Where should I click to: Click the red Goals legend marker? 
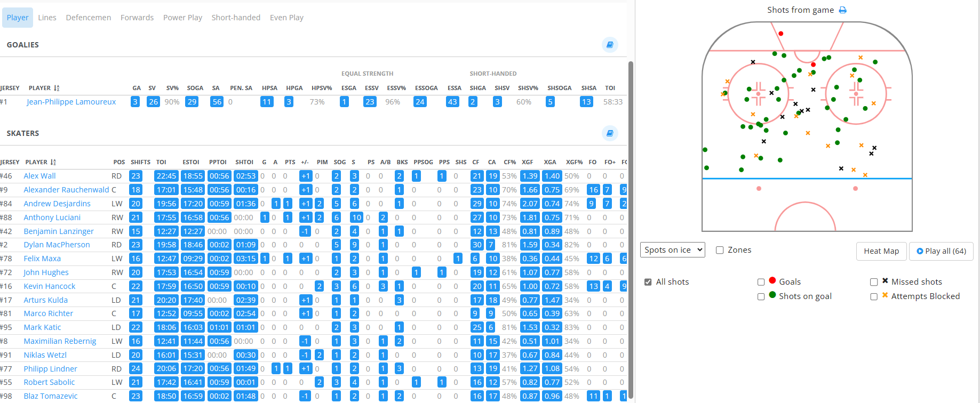point(772,280)
